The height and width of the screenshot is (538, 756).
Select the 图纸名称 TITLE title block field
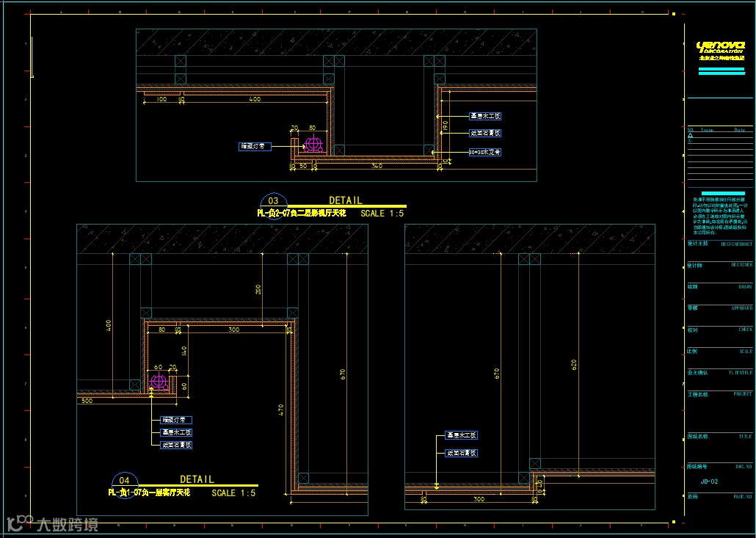pos(719,437)
